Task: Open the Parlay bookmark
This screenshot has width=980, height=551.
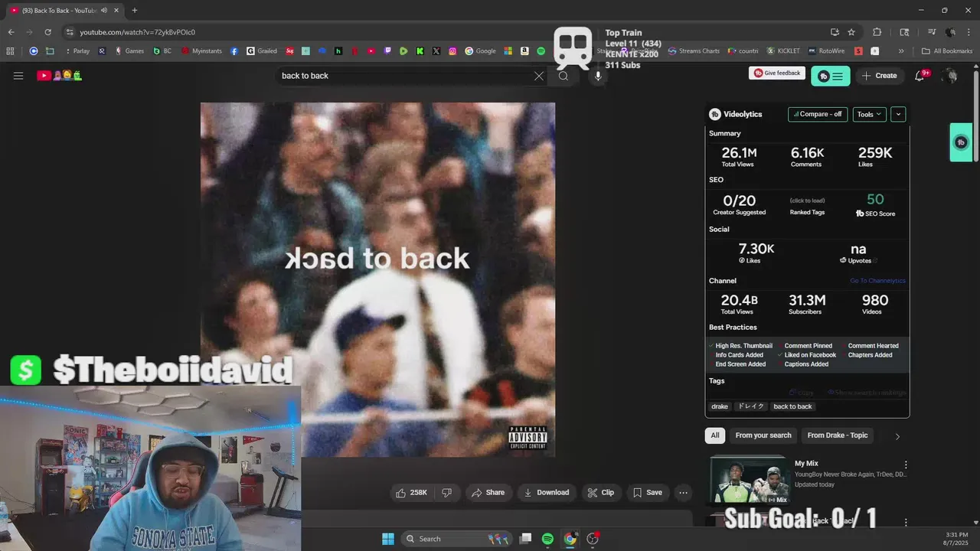Action: pyautogui.click(x=77, y=51)
